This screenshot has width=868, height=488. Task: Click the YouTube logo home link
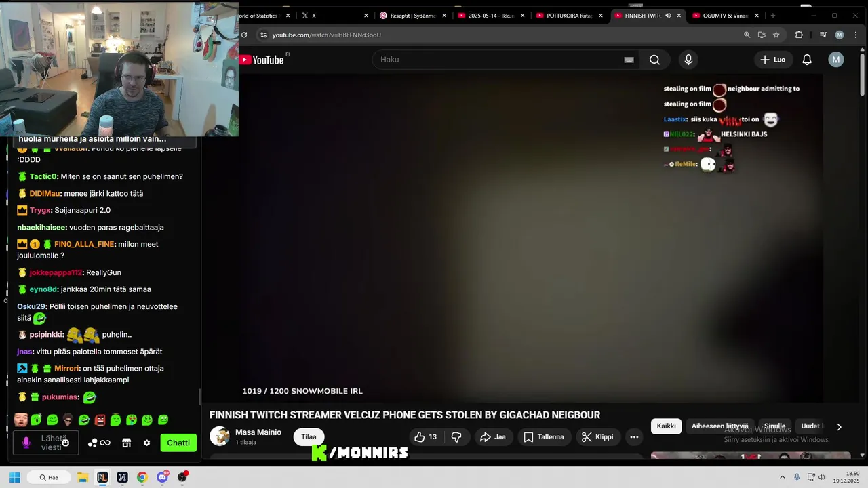[x=262, y=60]
